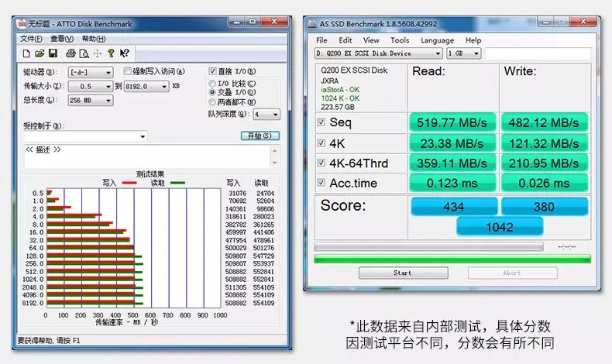Click the total score 1042
This screenshot has height=364, width=612.
point(500,227)
